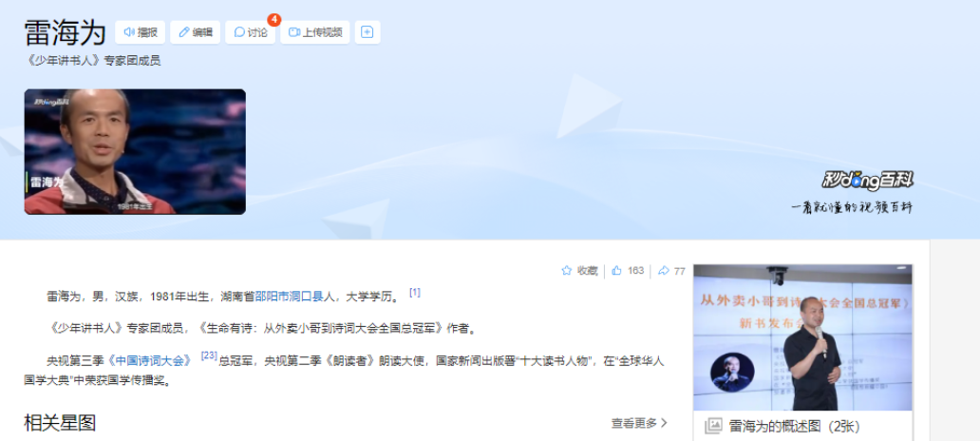Click the 收藏 star icon
Screen dimensions: 980x441
(567, 271)
